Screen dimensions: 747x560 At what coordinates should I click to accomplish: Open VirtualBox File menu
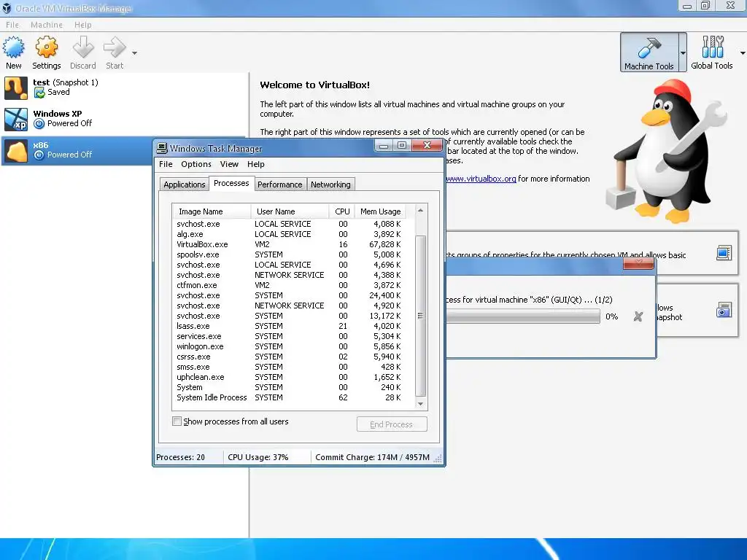coord(12,25)
